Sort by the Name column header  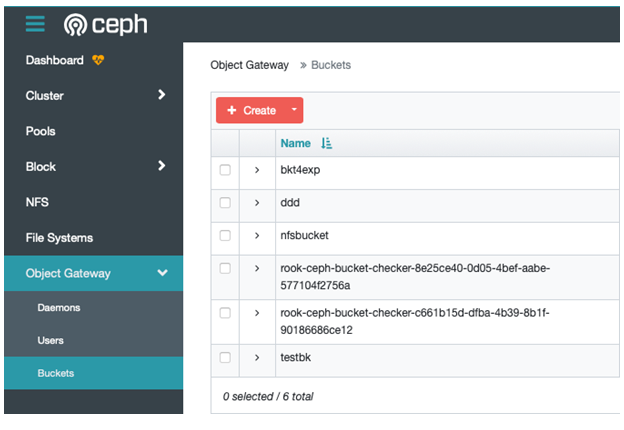[x=296, y=143]
